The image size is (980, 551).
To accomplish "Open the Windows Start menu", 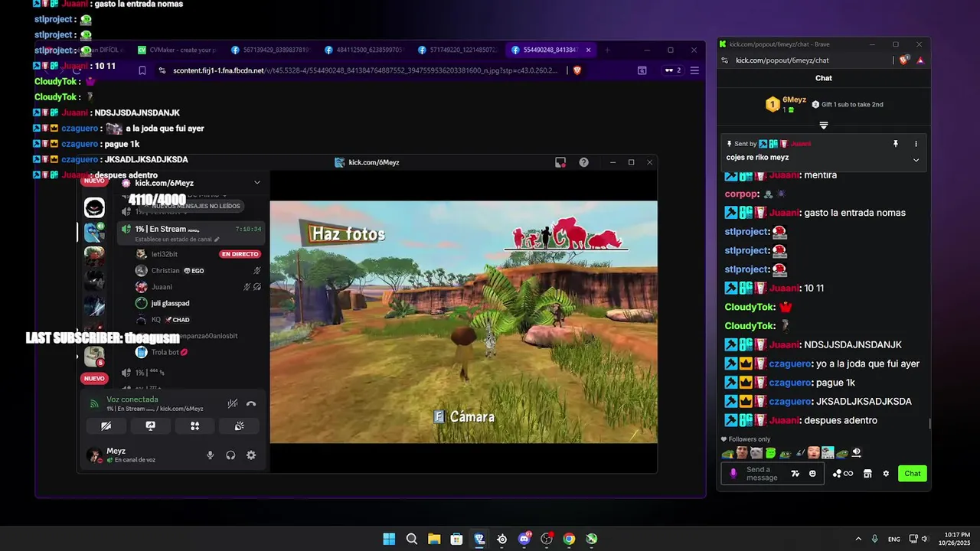I will (389, 539).
